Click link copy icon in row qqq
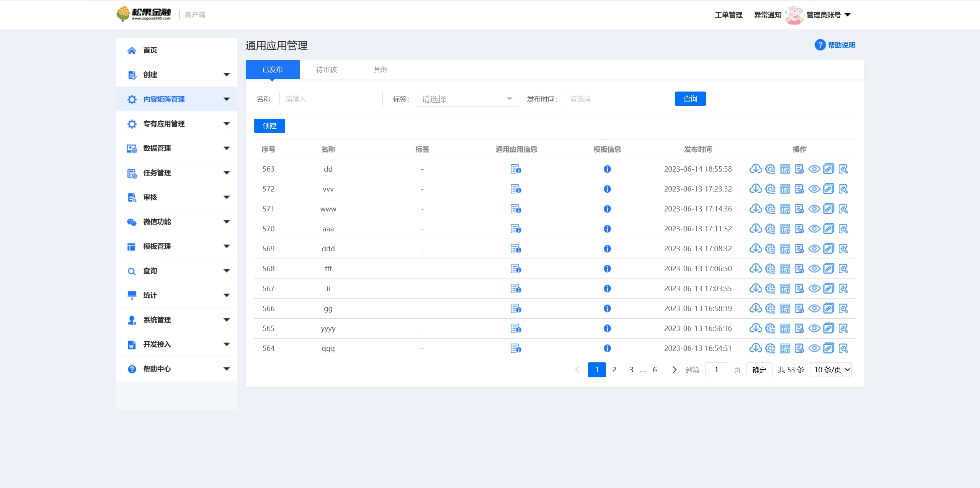 (x=829, y=348)
